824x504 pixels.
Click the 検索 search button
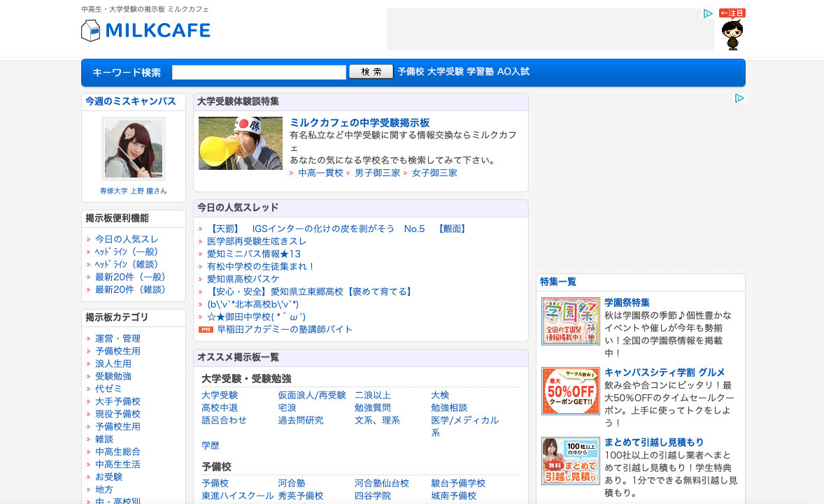[371, 72]
